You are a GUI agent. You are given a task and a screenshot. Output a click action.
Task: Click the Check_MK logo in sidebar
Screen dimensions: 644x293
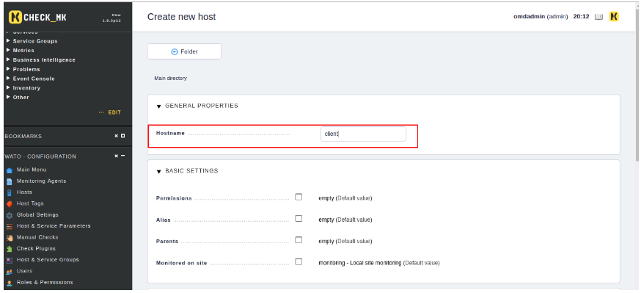37,17
